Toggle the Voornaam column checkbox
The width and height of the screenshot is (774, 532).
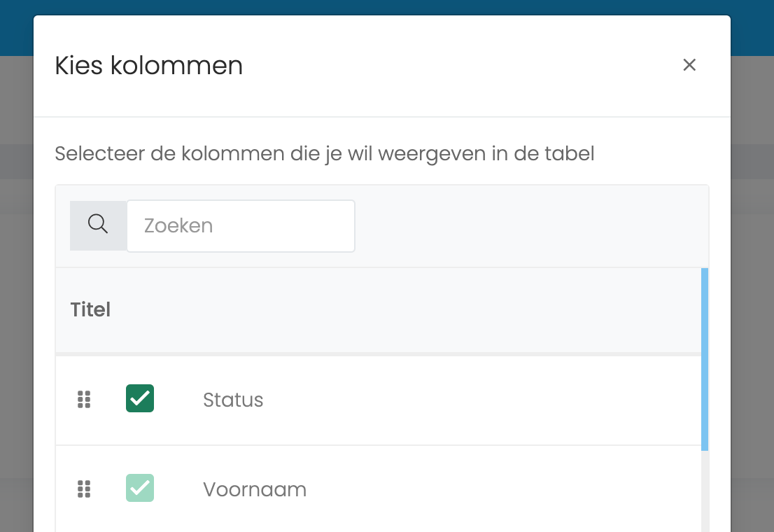[140, 488]
